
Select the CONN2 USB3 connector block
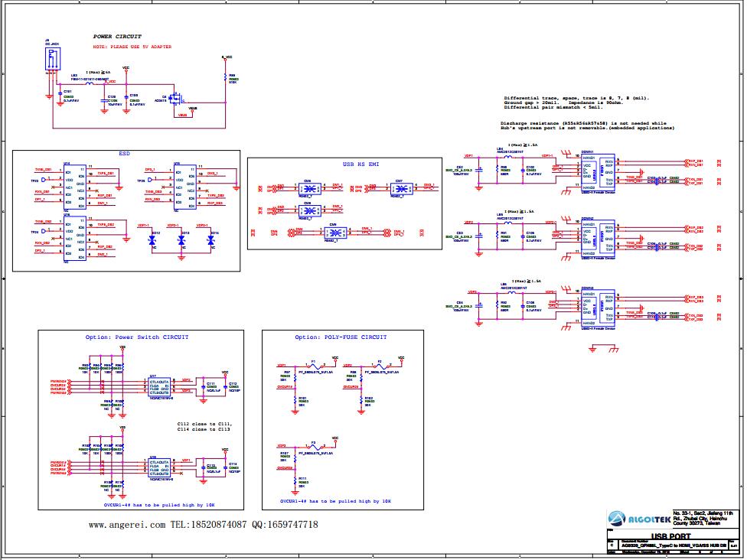click(x=598, y=239)
